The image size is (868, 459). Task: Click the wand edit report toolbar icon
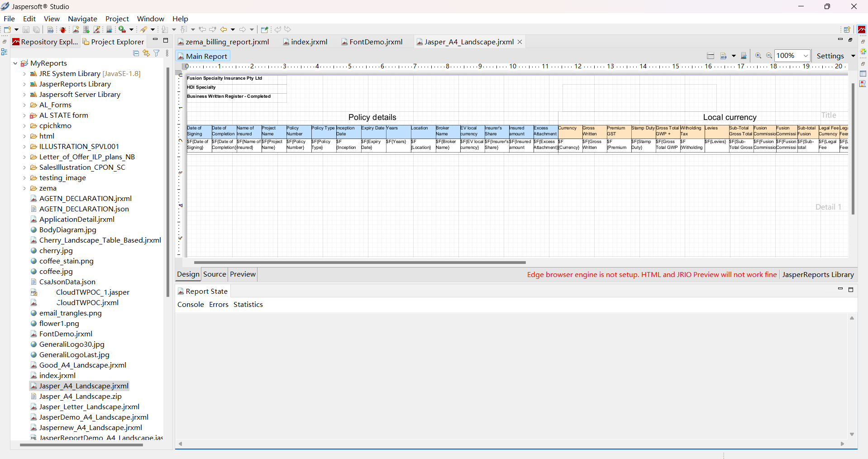click(x=97, y=29)
